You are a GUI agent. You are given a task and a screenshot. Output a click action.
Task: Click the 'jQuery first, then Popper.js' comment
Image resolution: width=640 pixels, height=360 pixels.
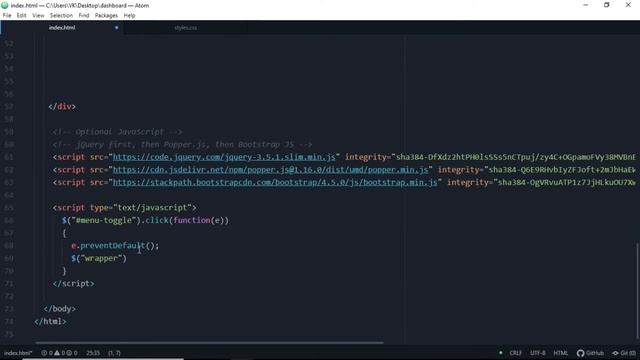tap(182, 144)
